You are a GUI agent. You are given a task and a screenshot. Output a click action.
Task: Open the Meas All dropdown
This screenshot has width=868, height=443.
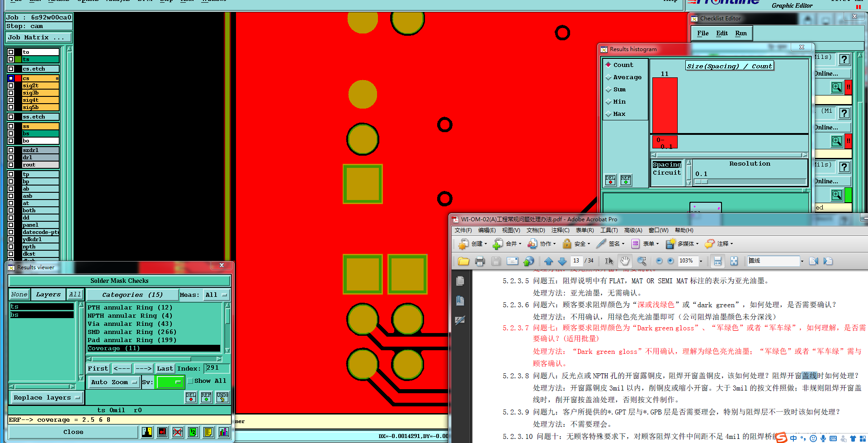click(x=216, y=295)
